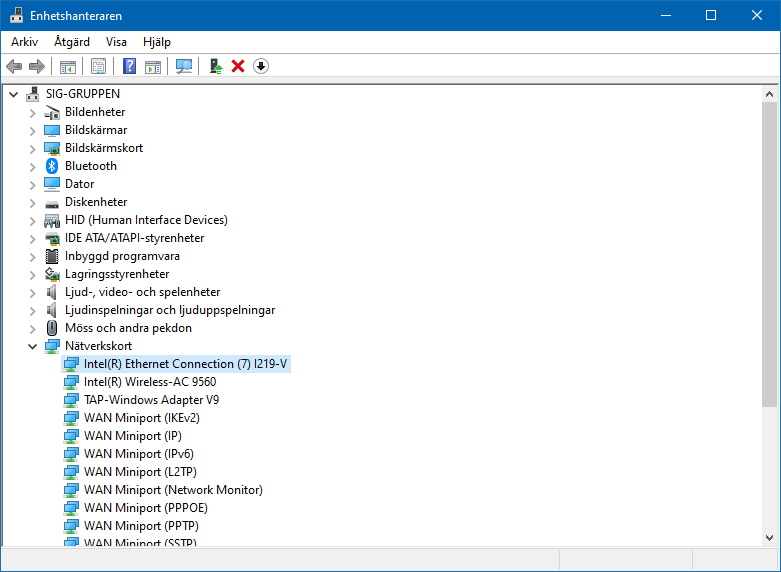Expand the Bildskärmskort category
This screenshot has height=572, width=781.
(32, 149)
